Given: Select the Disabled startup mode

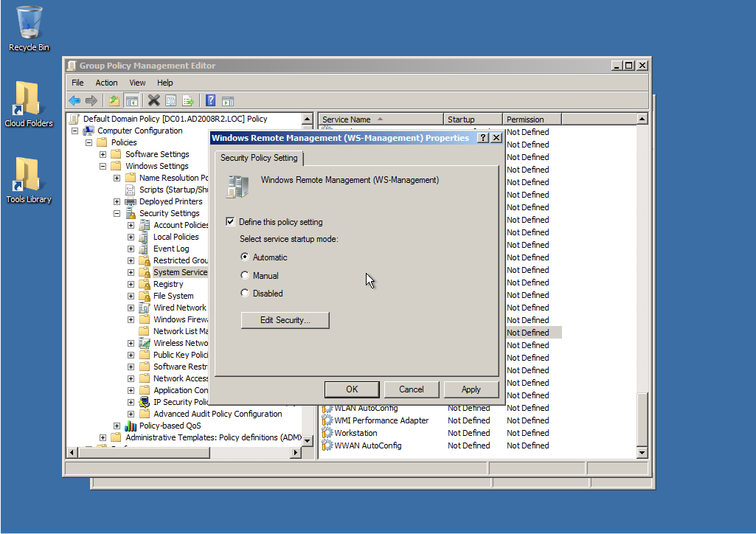Looking at the screenshot, I should 246,294.
